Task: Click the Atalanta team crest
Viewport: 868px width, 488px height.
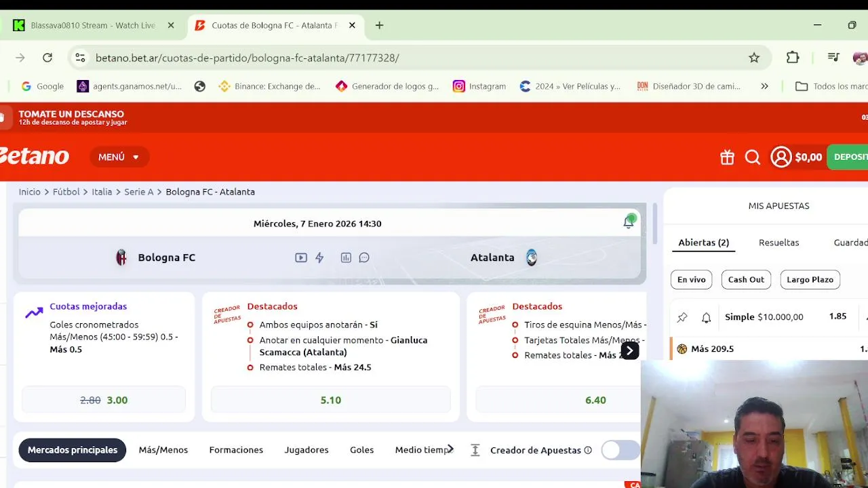Action: pos(532,258)
